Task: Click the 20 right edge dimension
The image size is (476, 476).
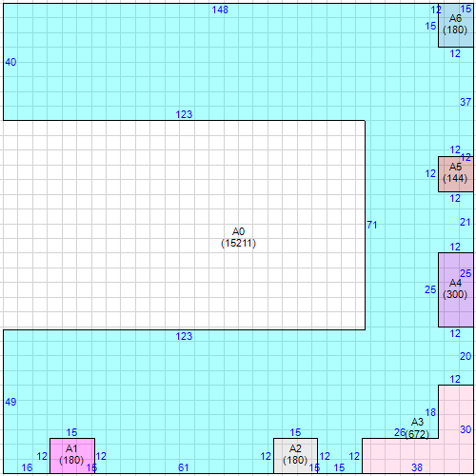Action: 466,356
